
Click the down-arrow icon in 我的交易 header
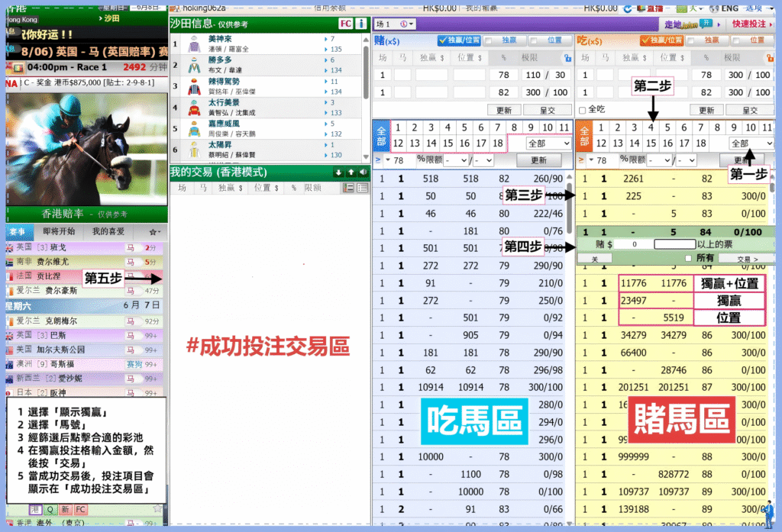338,172
